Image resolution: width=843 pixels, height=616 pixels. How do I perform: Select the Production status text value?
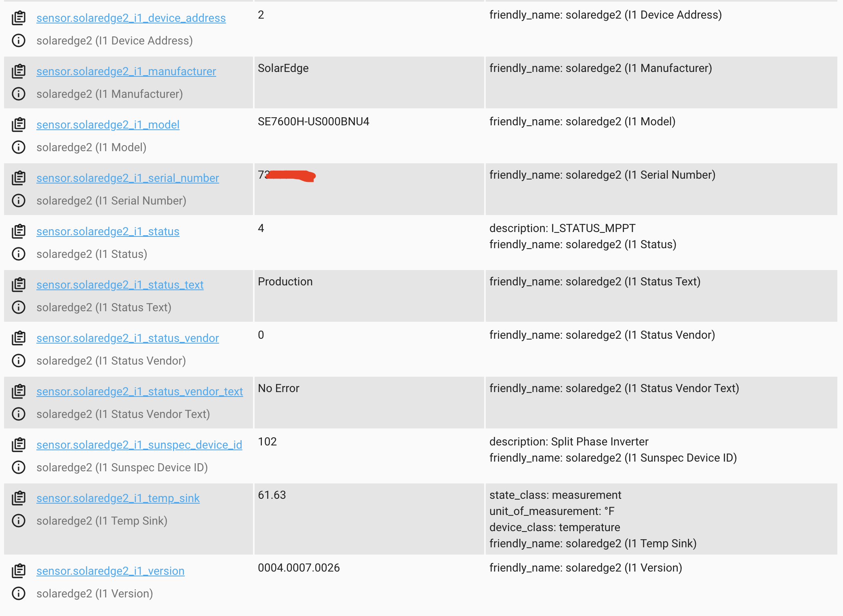[285, 281]
